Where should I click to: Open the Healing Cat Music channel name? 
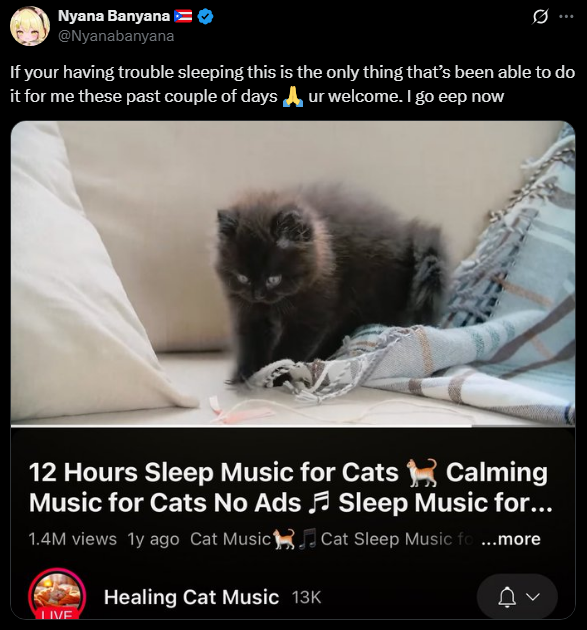point(191,597)
